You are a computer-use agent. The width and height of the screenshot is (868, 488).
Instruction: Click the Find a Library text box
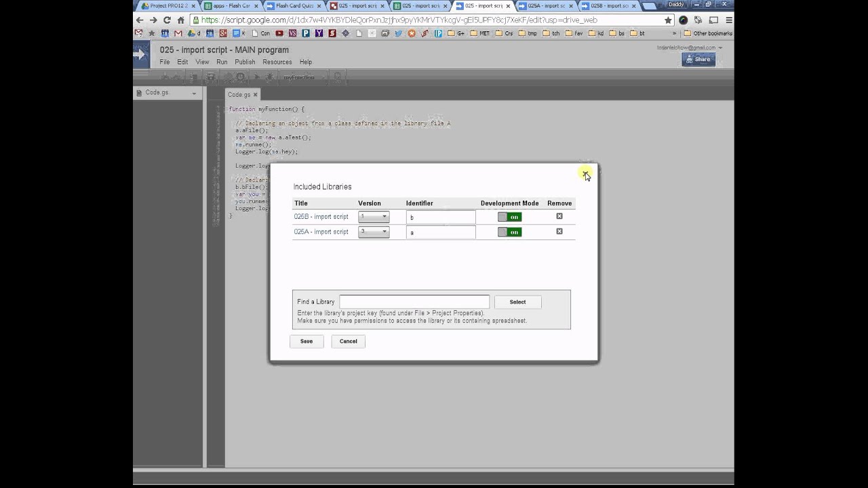(414, 302)
